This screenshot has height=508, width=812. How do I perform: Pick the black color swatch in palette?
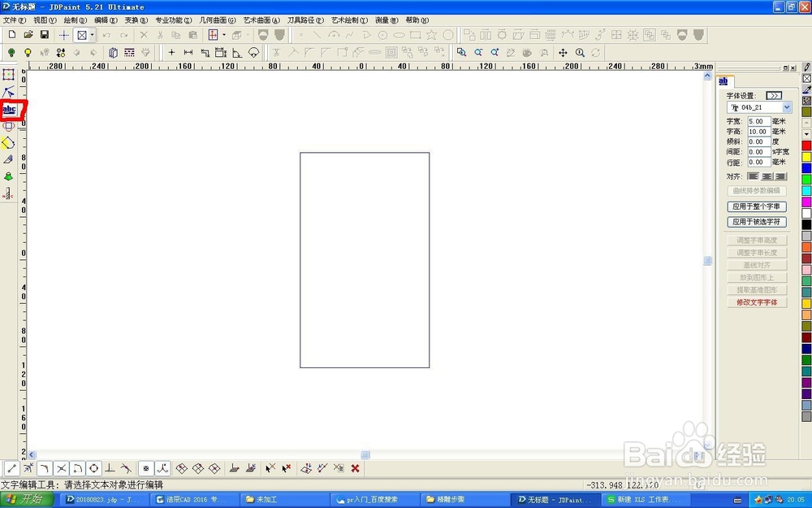point(806,224)
